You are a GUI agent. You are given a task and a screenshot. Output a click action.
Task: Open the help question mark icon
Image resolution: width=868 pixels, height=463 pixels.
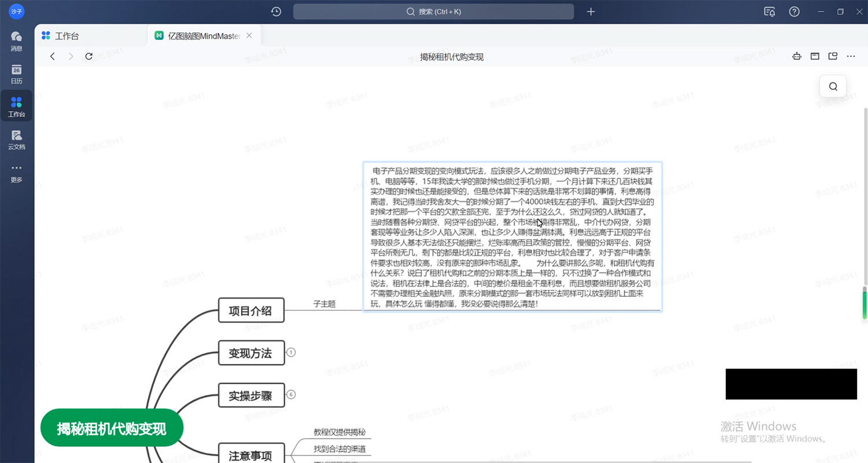tap(794, 12)
